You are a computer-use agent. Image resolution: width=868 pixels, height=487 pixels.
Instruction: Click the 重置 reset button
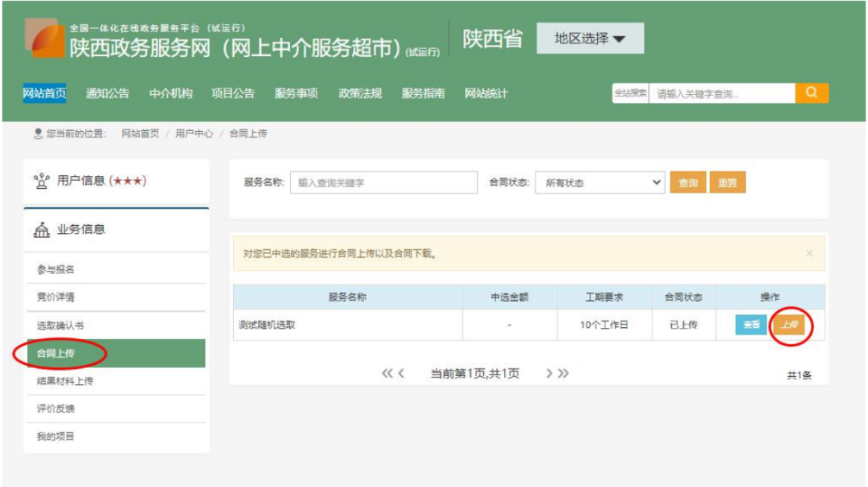point(727,182)
